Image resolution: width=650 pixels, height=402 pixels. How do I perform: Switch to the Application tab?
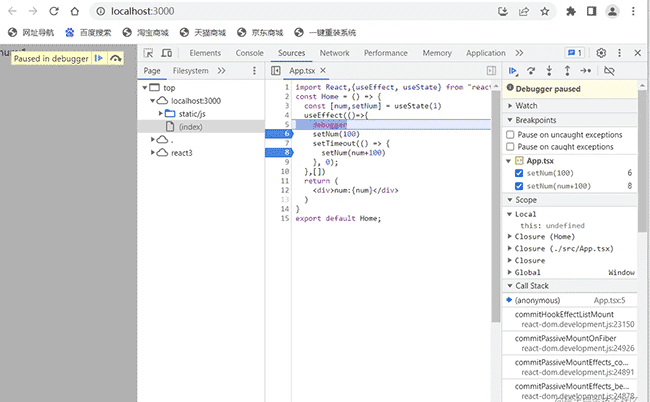coord(485,53)
